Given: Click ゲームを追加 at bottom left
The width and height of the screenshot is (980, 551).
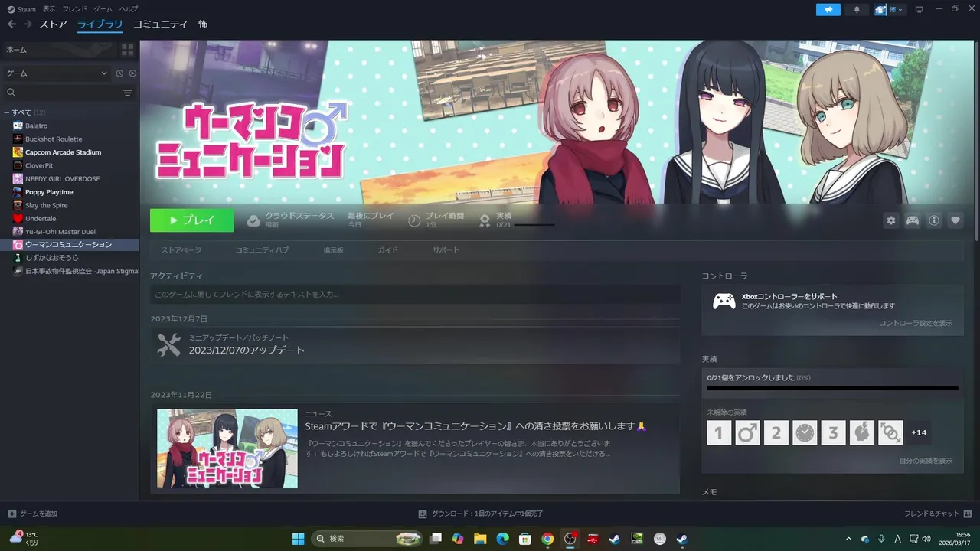Looking at the screenshot, I should pos(33,514).
